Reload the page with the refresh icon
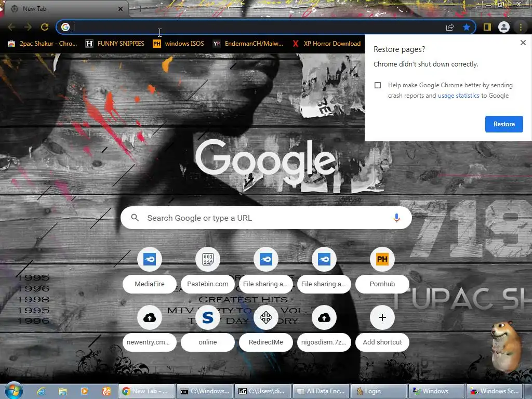Image resolution: width=532 pixels, height=399 pixels. click(45, 27)
